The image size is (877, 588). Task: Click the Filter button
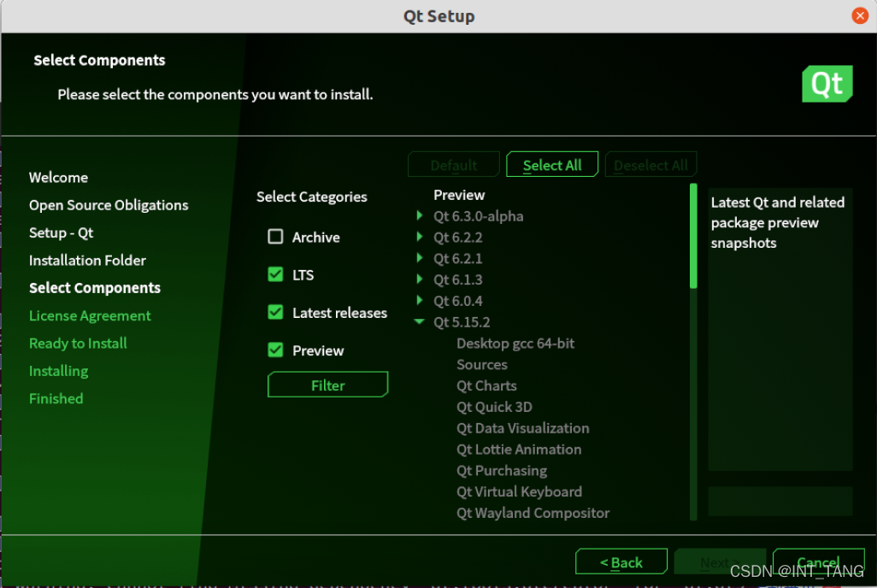327,385
